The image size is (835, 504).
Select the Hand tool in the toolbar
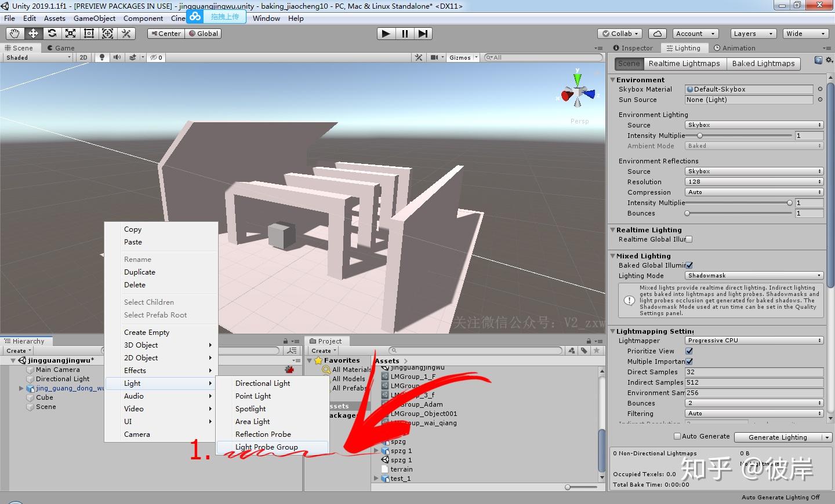coord(14,34)
